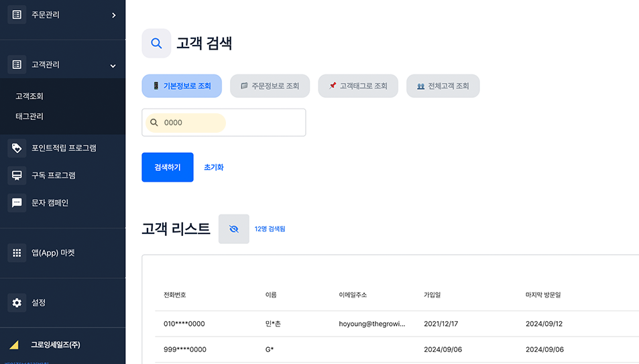Click the 설정 gear icon

(17, 303)
